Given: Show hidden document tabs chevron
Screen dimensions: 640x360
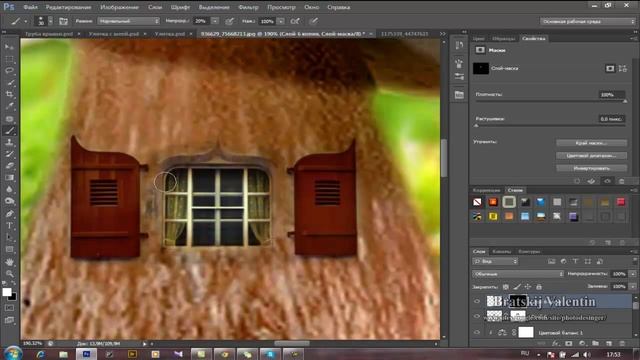Looking at the screenshot, I should [443, 33].
